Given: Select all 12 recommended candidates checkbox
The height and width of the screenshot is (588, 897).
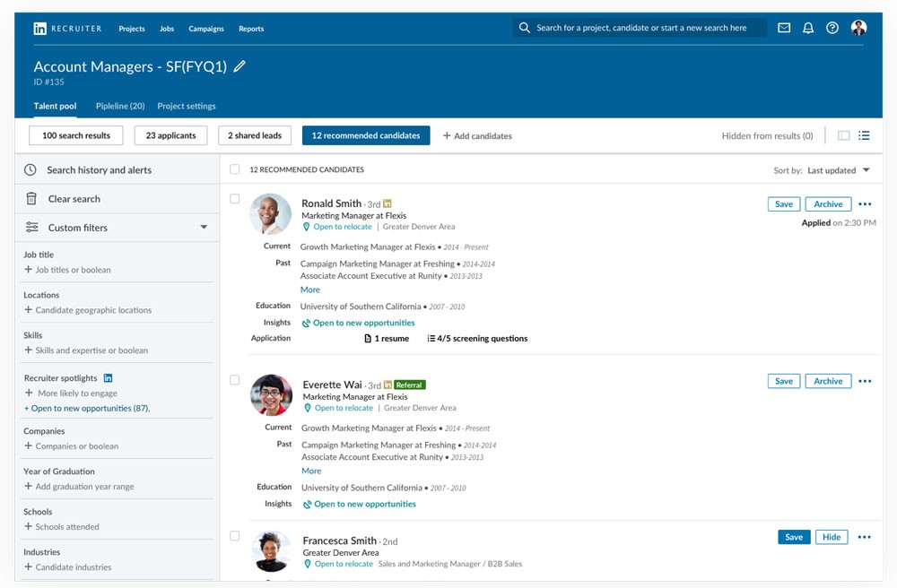Looking at the screenshot, I should pos(234,169).
